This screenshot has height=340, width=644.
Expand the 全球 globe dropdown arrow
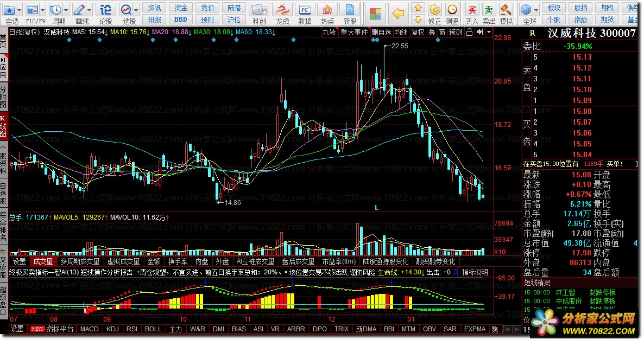click(x=536, y=10)
